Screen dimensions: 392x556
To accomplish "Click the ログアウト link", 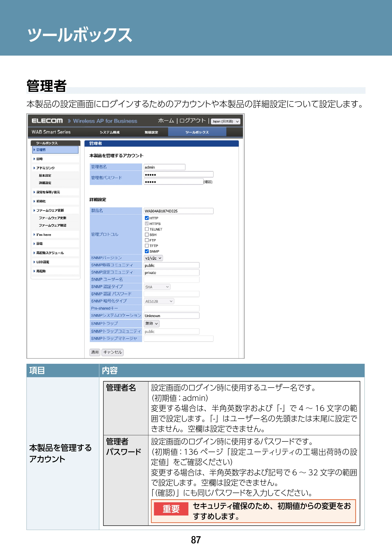I will coord(192,121).
